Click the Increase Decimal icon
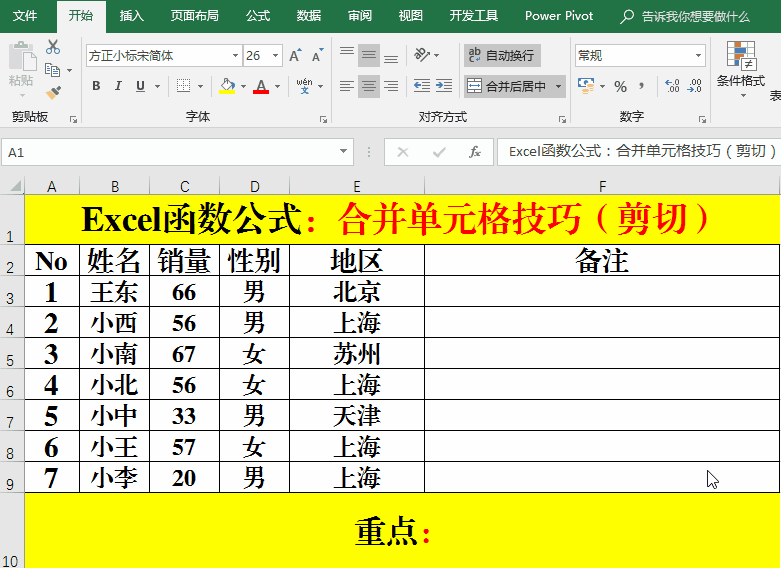 (672, 87)
